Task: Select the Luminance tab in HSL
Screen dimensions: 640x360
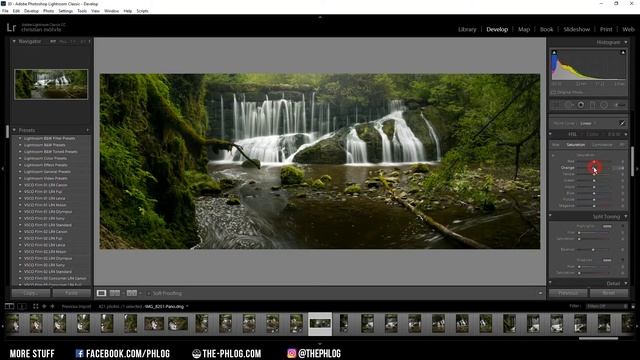Action: click(602, 145)
